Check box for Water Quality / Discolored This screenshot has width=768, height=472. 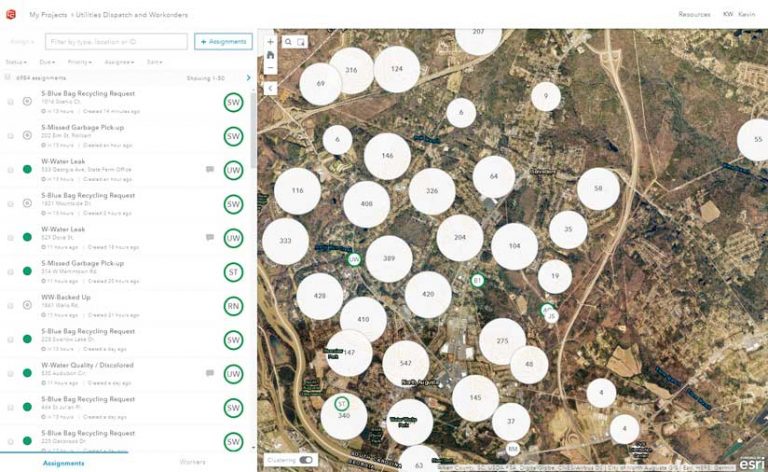[10, 374]
